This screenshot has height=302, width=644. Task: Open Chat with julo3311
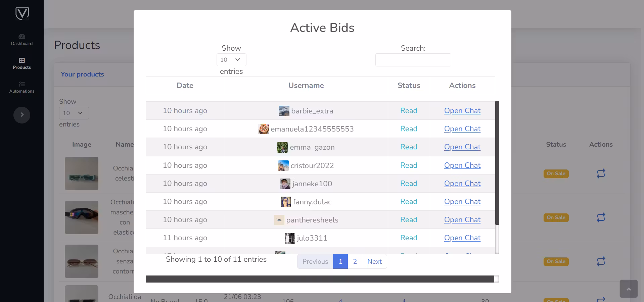click(x=462, y=238)
